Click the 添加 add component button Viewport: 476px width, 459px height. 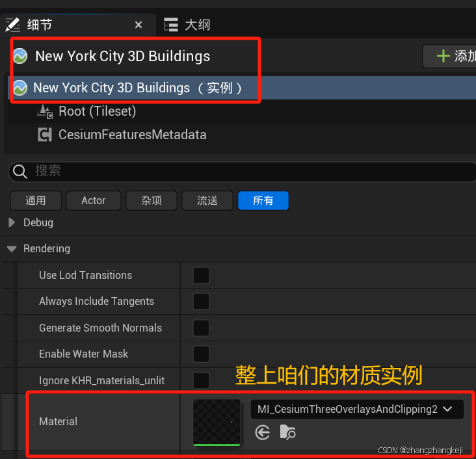pyautogui.click(x=449, y=56)
